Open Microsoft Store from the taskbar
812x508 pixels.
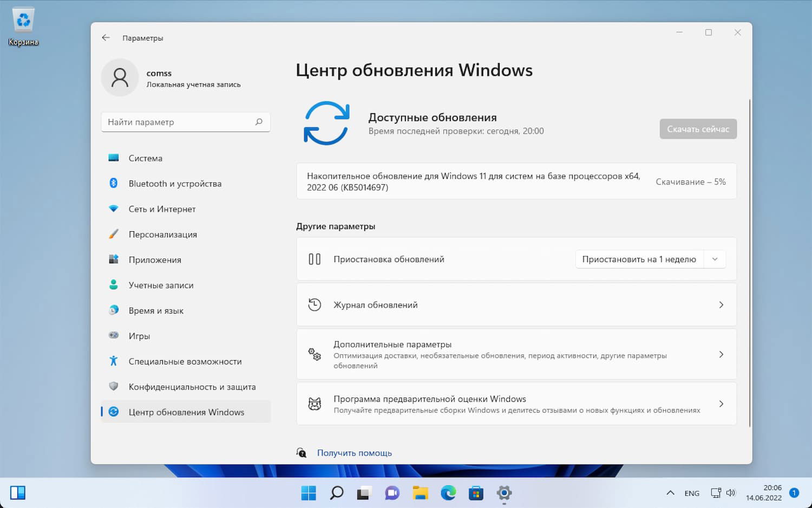[476, 493]
